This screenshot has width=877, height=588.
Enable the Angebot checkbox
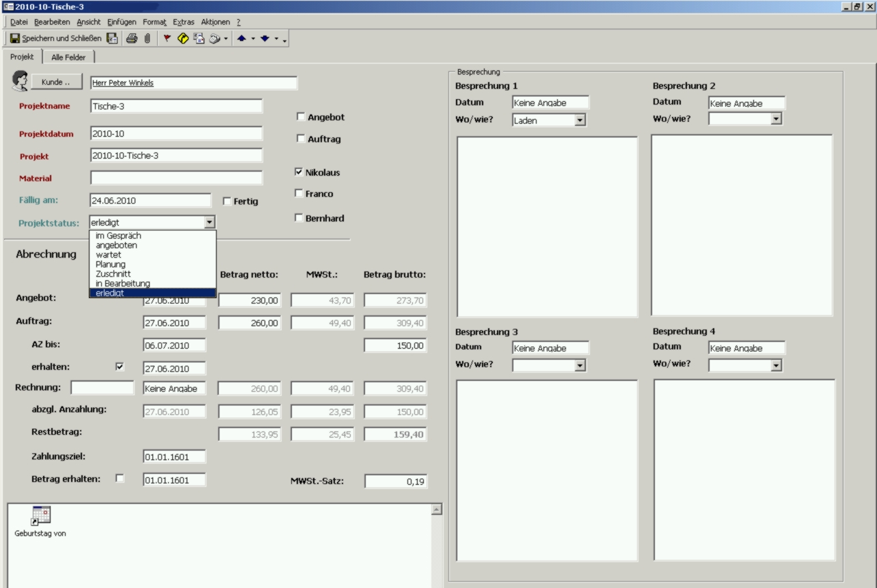(x=300, y=117)
